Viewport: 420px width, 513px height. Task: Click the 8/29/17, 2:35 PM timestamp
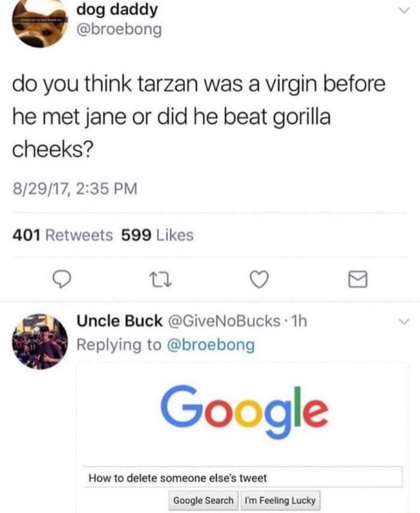coord(75,189)
